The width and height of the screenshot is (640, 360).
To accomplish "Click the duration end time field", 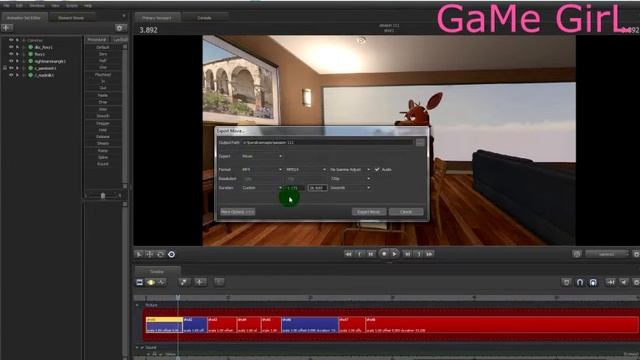I will (x=318, y=188).
